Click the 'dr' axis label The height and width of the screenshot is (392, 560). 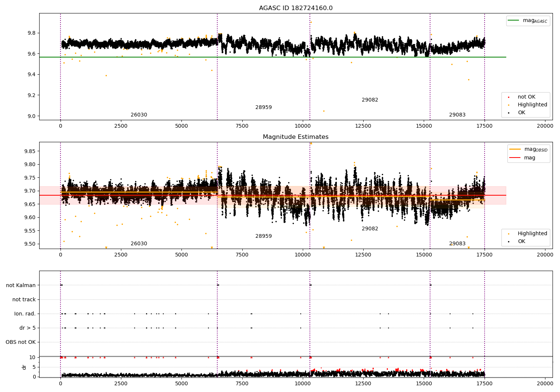(24, 367)
